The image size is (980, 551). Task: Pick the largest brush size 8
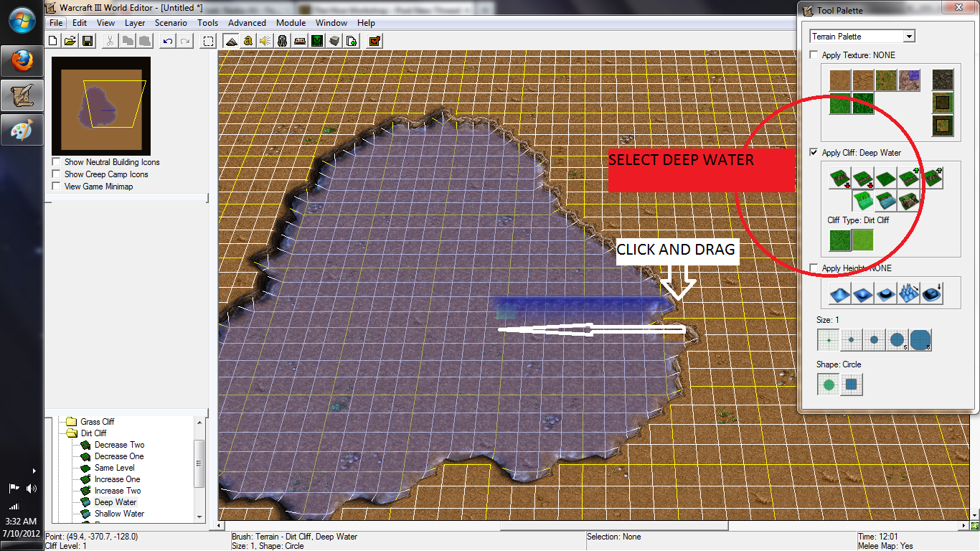click(x=920, y=339)
